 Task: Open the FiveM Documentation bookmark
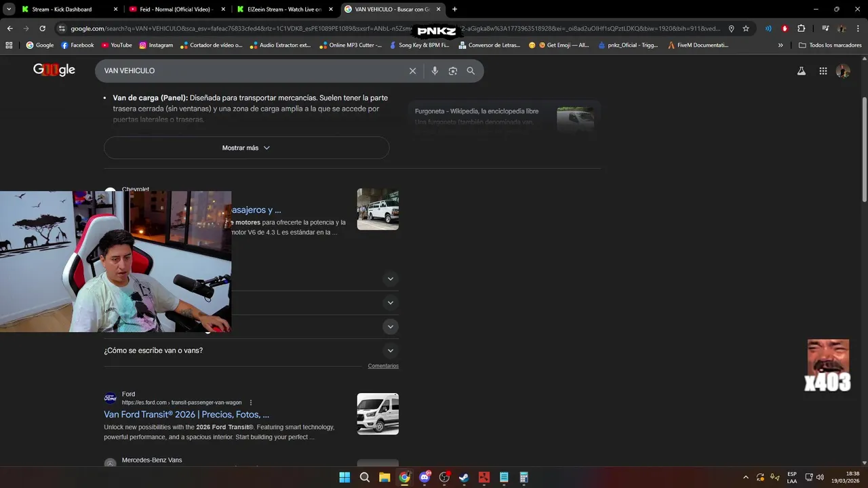click(698, 45)
